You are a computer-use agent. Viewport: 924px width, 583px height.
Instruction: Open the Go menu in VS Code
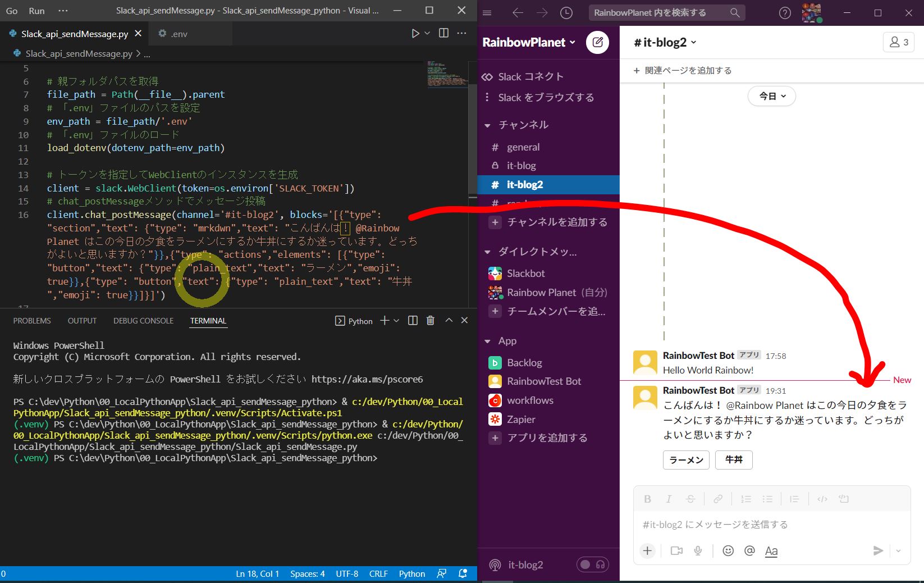click(11, 11)
